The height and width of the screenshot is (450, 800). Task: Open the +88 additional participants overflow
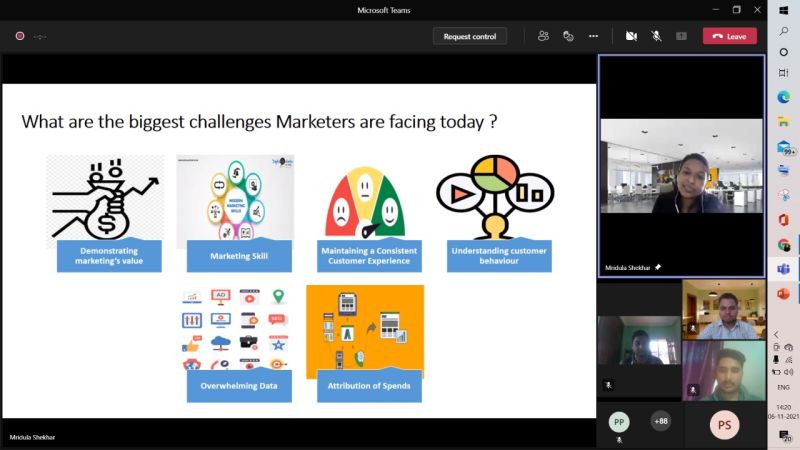click(660, 421)
